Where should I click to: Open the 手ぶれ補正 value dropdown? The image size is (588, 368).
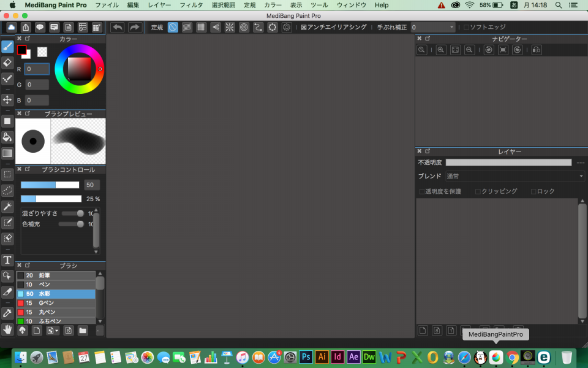[433, 27]
